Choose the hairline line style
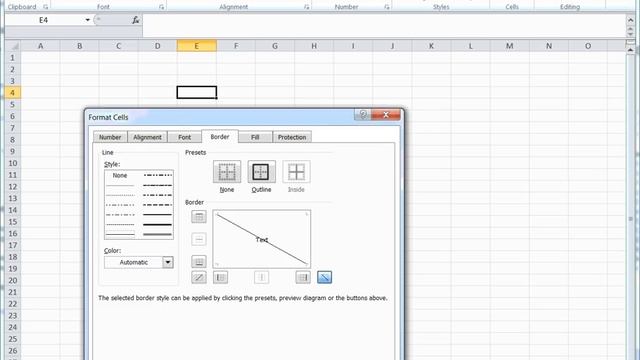Viewport: 640px width, 360px height. tap(120, 186)
